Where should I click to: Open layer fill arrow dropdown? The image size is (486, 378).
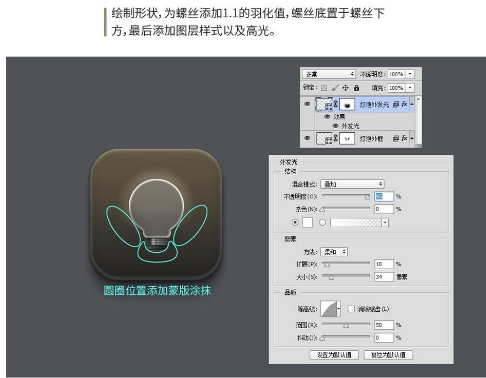coord(410,88)
